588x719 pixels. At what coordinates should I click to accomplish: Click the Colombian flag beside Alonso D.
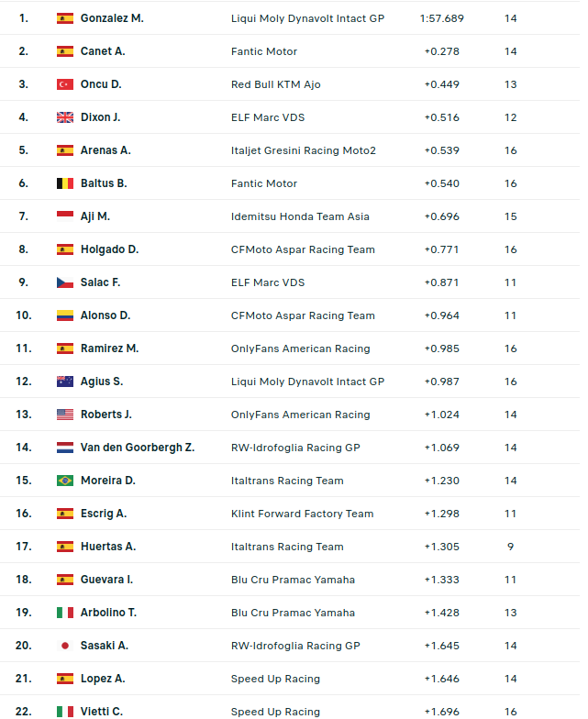click(64, 315)
